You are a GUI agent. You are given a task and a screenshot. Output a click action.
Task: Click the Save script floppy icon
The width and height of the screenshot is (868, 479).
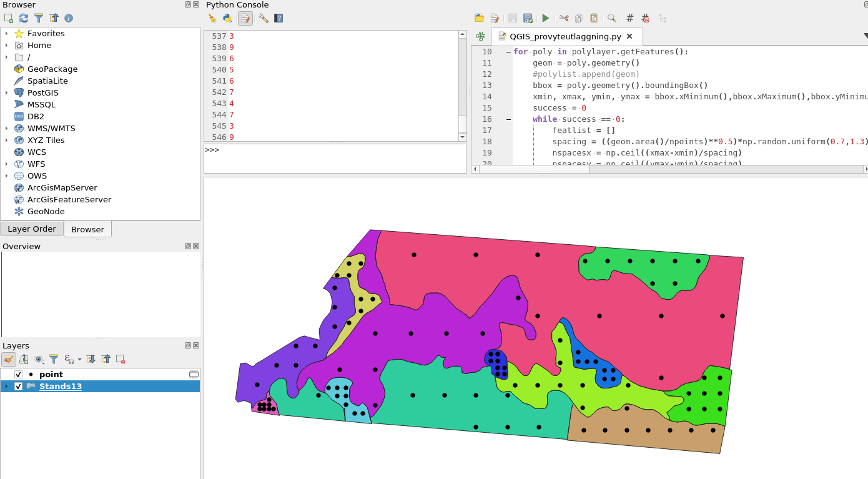(513, 18)
